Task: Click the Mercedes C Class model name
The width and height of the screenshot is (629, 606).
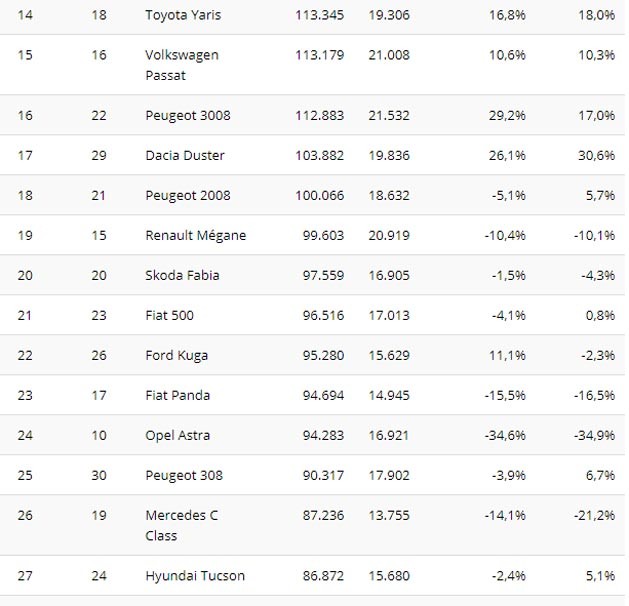Action: coord(181,525)
